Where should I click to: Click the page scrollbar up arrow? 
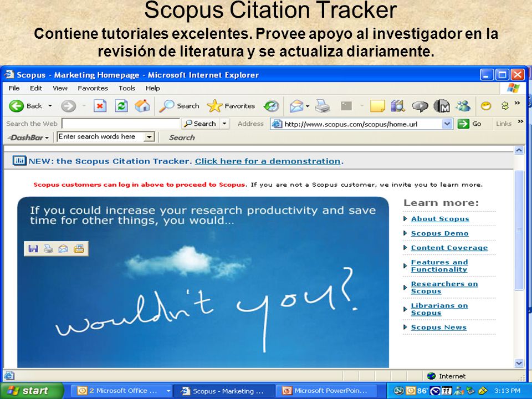click(x=519, y=150)
